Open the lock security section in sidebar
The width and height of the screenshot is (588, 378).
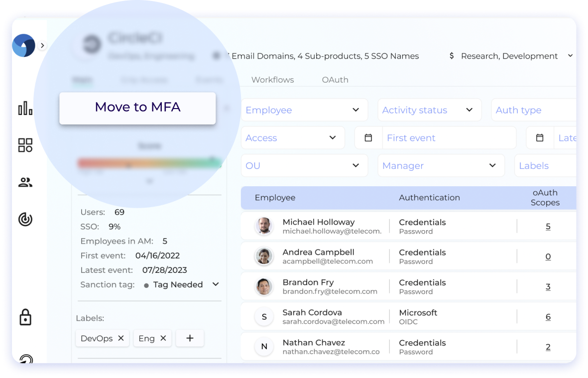pyautogui.click(x=25, y=317)
